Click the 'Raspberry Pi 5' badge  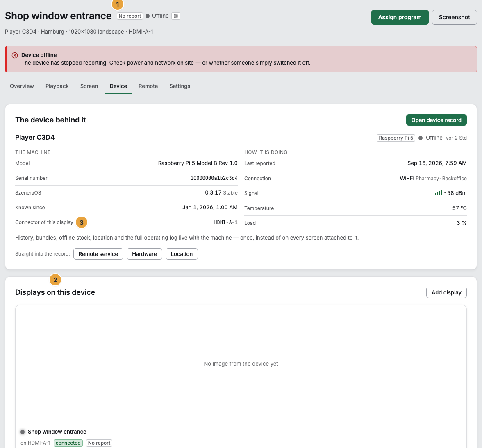(x=396, y=138)
